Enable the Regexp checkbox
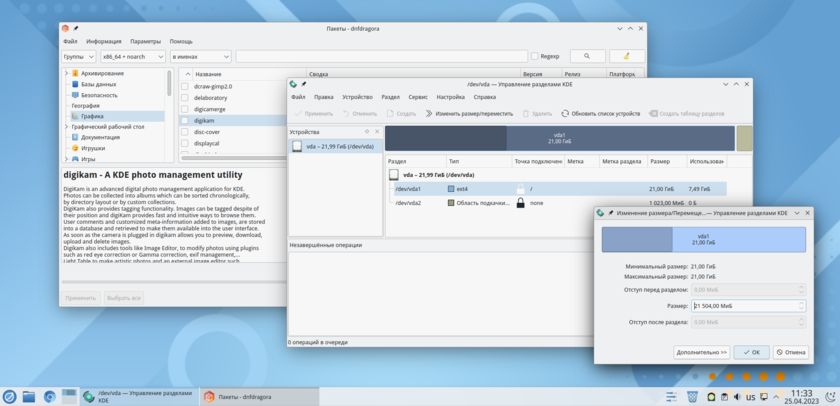Image resolution: width=840 pixels, height=406 pixels. (534, 57)
